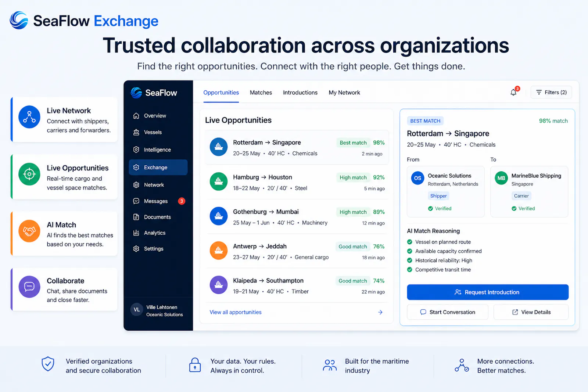This screenshot has width=588, height=392.
Task: Click View Details button
Action: (x=531, y=312)
